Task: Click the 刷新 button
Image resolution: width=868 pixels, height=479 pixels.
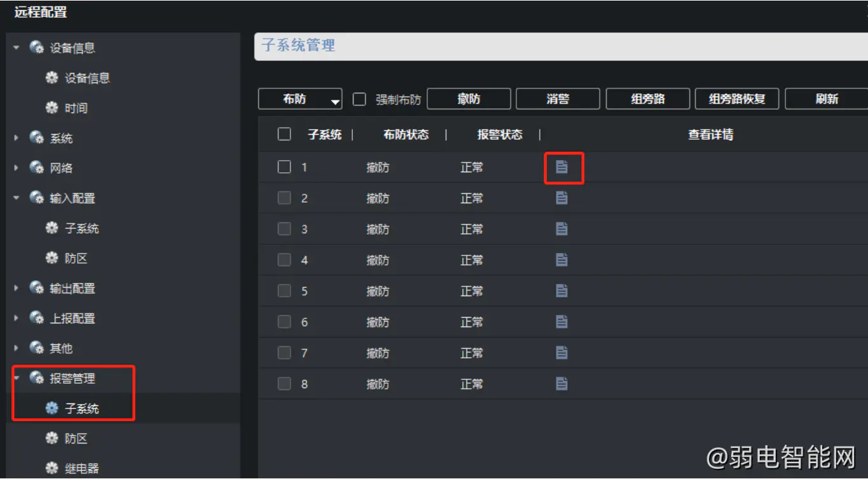Action: (x=827, y=99)
